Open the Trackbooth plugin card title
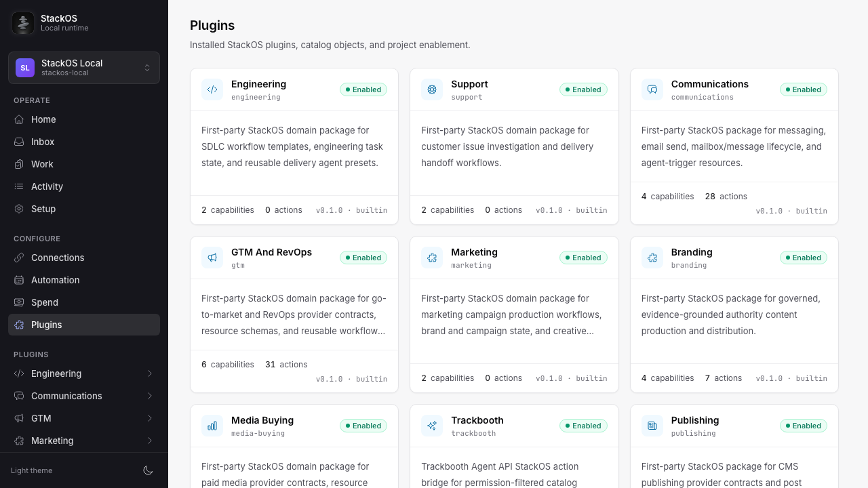Screen dimensions: 868x488 coord(477,420)
